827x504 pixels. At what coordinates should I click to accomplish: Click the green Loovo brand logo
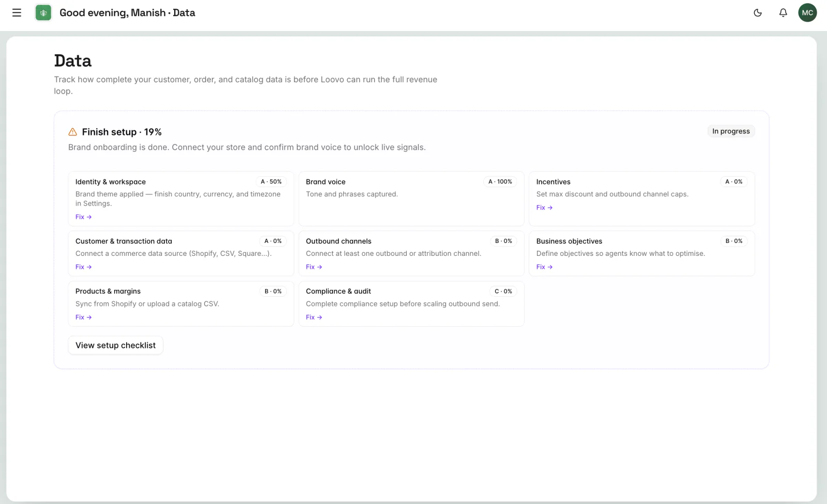43,13
